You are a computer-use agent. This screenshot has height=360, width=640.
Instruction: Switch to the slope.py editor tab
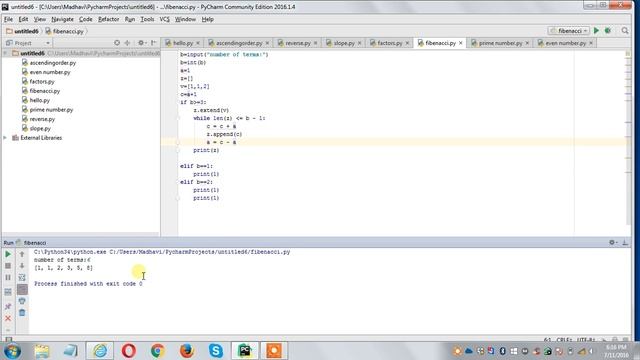(x=344, y=43)
